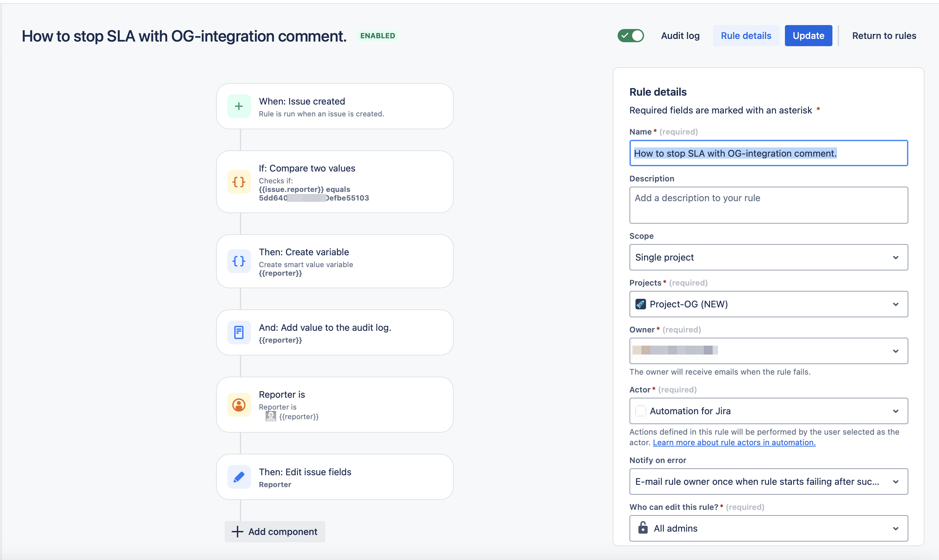Expand the Actor Automation for Jira dropdown

click(x=768, y=411)
